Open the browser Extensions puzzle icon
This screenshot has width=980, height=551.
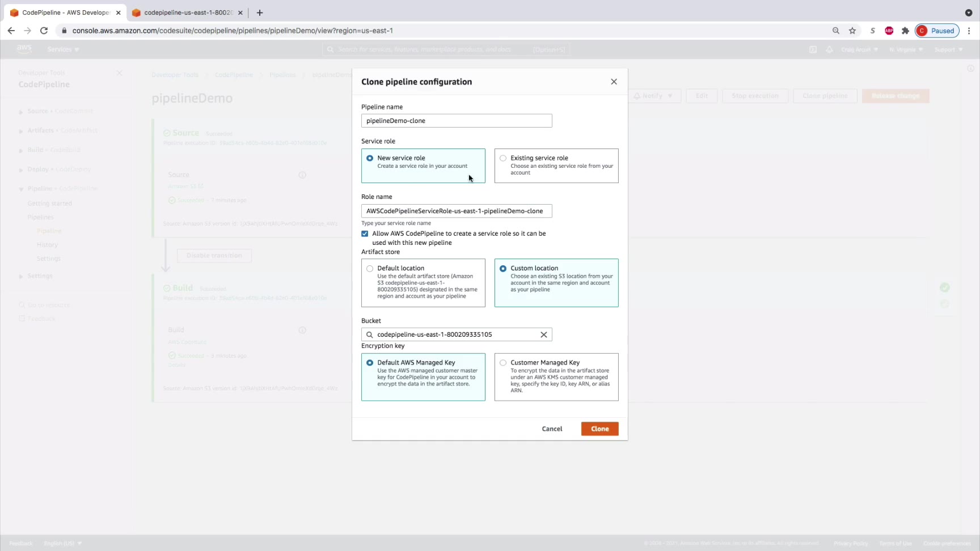tap(905, 31)
